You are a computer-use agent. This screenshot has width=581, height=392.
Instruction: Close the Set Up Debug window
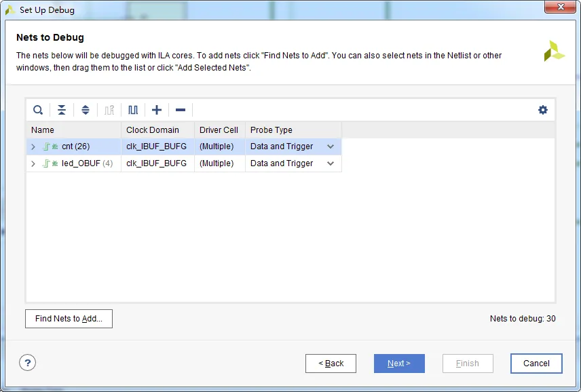(560, 7)
